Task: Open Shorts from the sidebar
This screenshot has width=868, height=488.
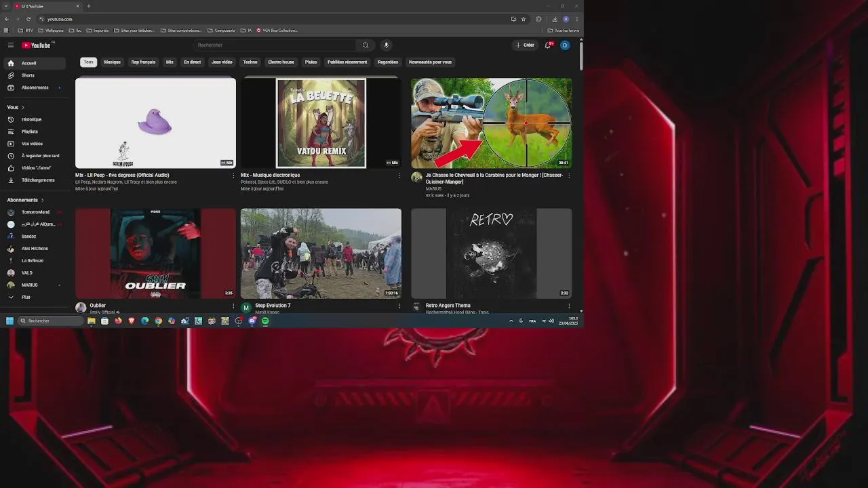Action: click(36, 75)
